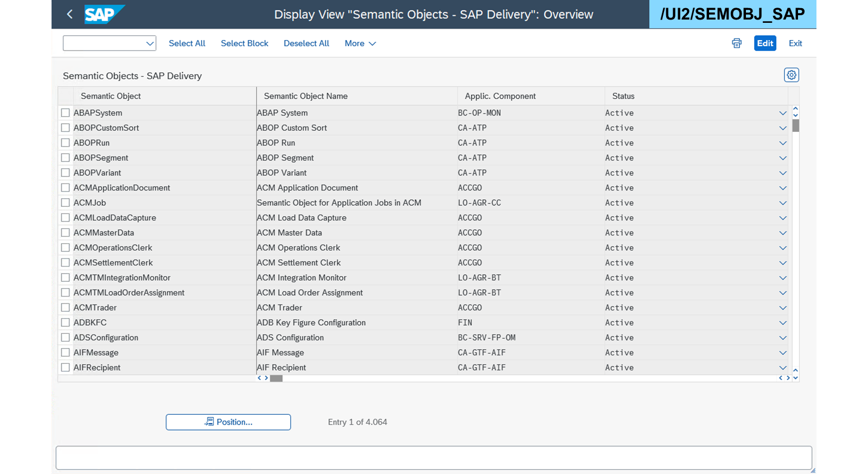Click Select All in toolbar
Viewport: 868px width, 474px height.
point(187,43)
